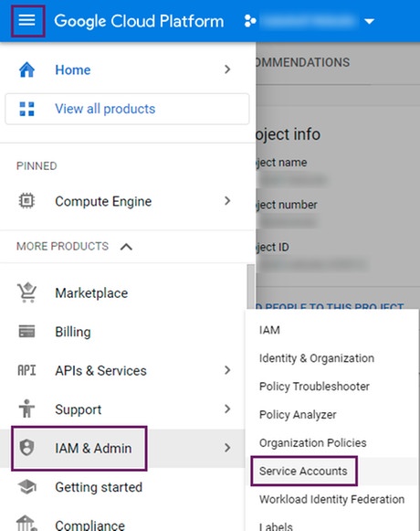The height and width of the screenshot is (531, 420).
Task: Click the PINNED section header
Action: click(37, 166)
